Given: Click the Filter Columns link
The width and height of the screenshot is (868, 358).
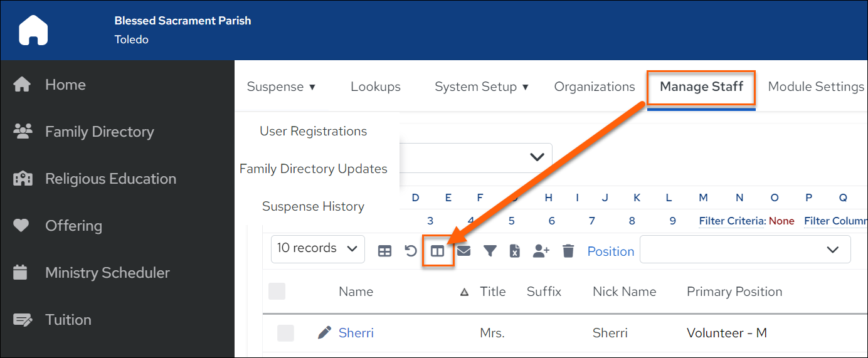Looking at the screenshot, I should 835,221.
